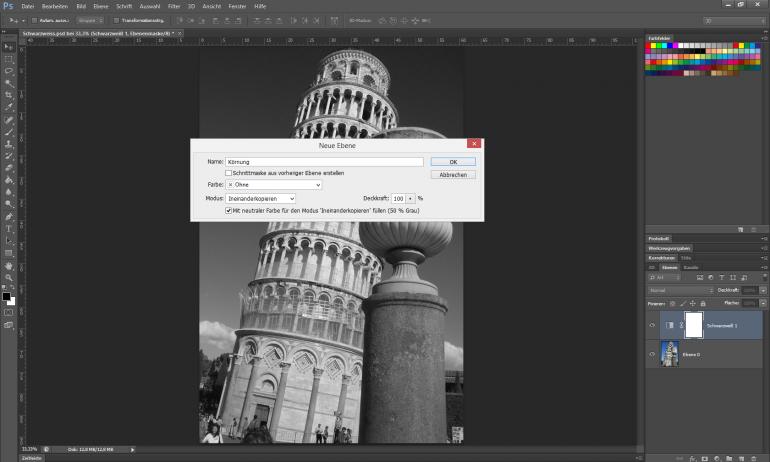Screen dimensions: 770x462
Task: Close the Schwarzweiss.psd document tab
Action: (179, 33)
